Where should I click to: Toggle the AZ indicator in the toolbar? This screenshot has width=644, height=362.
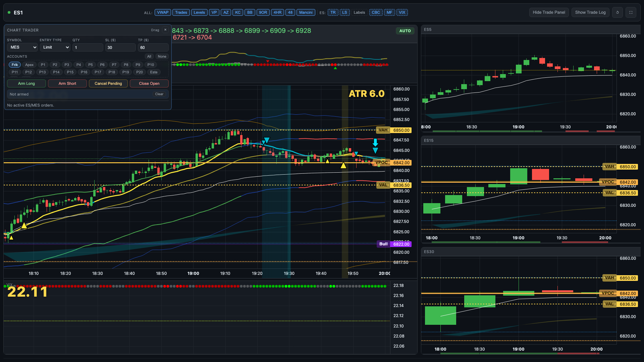tap(226, 12)
